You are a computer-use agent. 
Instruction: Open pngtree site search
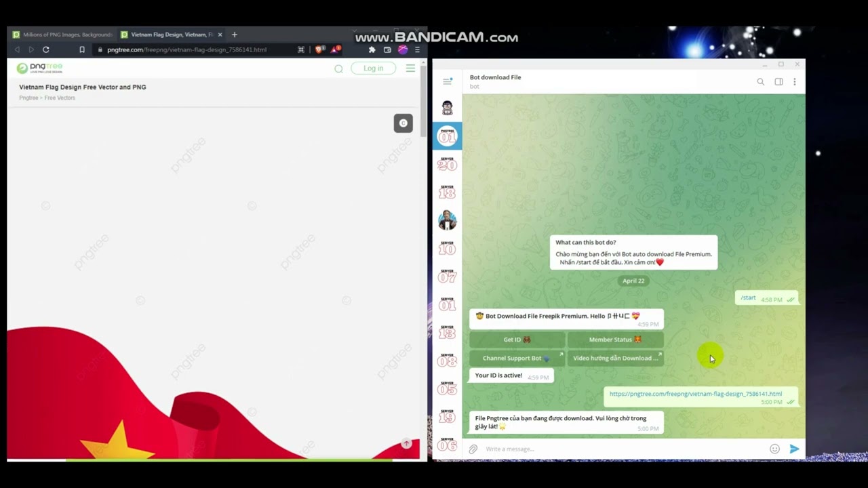(338, 68)
